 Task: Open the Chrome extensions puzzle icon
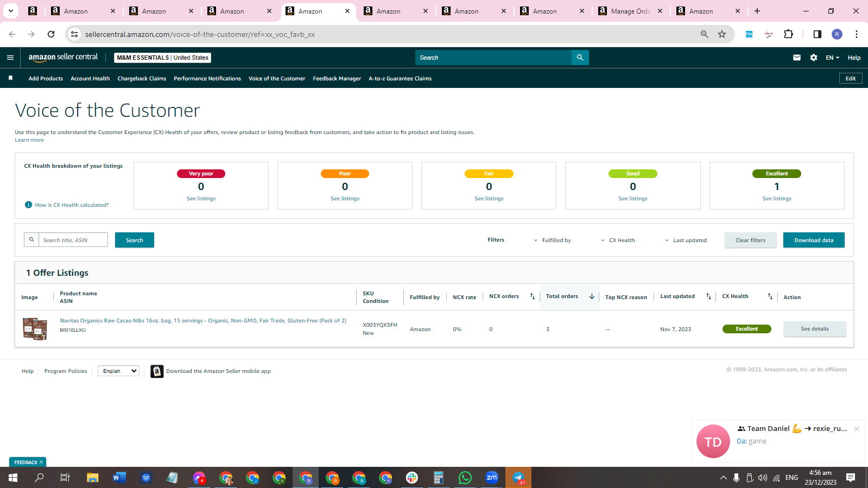pos(789,34)
